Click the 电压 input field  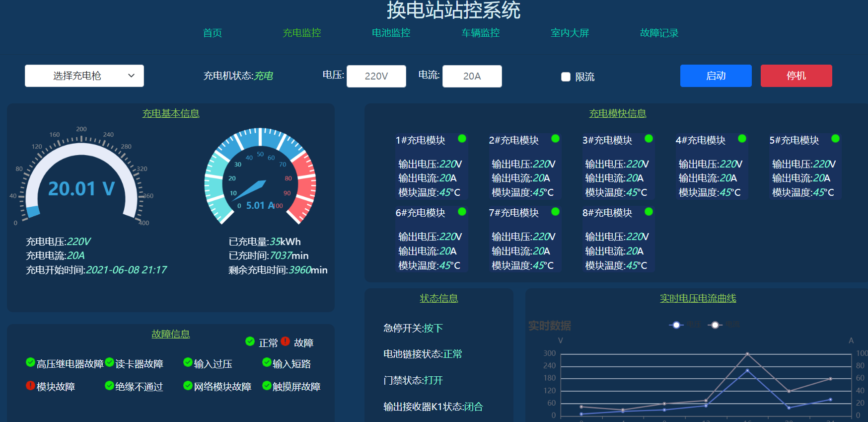376,76
